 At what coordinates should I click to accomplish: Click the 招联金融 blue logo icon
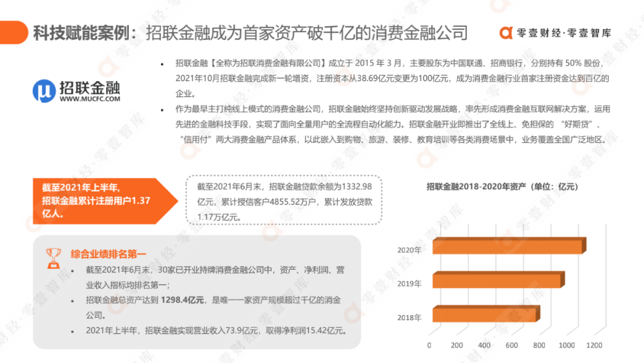pos(44,91)
